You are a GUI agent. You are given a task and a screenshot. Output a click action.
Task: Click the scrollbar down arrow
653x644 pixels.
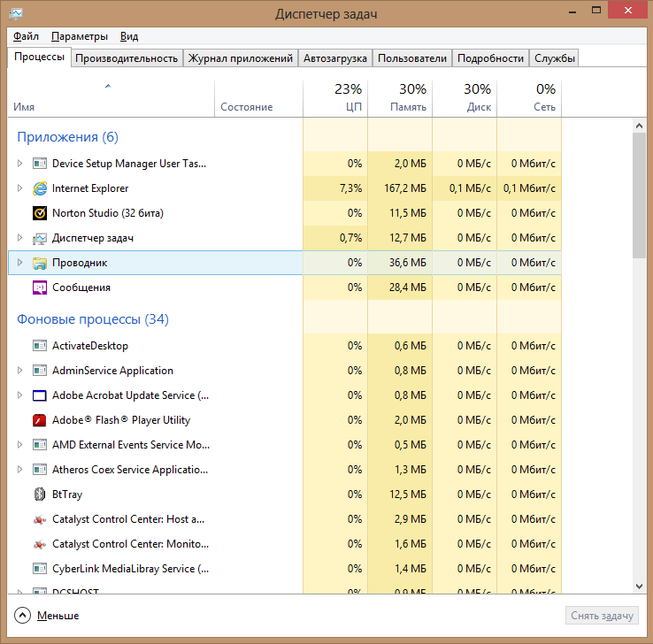(x=639, y=586)
